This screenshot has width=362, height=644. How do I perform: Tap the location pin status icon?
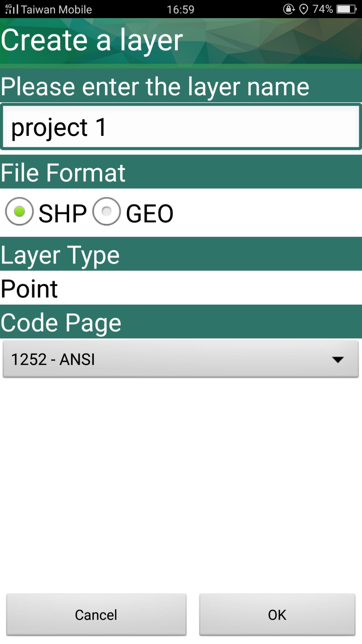(304, 9)
